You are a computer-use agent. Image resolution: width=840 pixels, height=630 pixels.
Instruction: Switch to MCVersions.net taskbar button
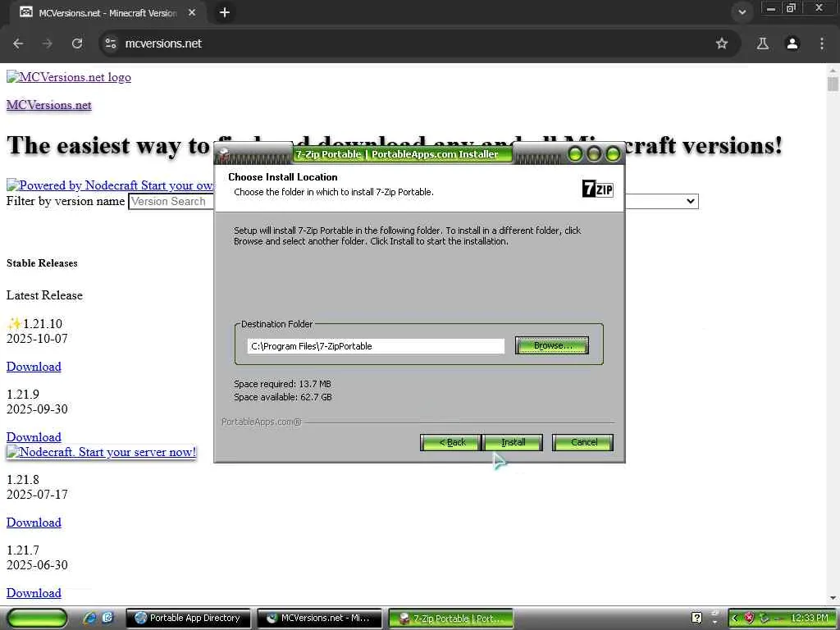[320, 619]
